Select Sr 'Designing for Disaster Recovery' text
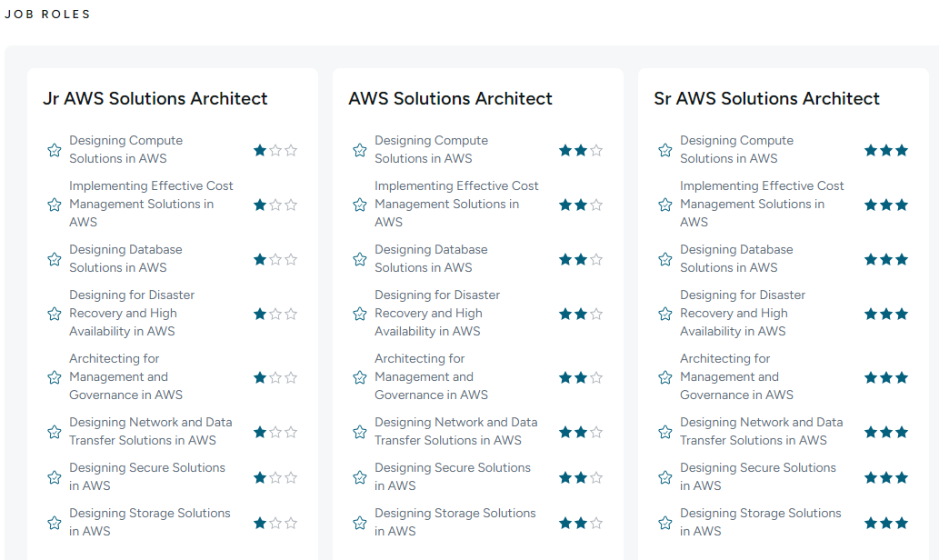The height and width of the screenshot is (560, 939). pyautogui.click(x=743, y=313)
